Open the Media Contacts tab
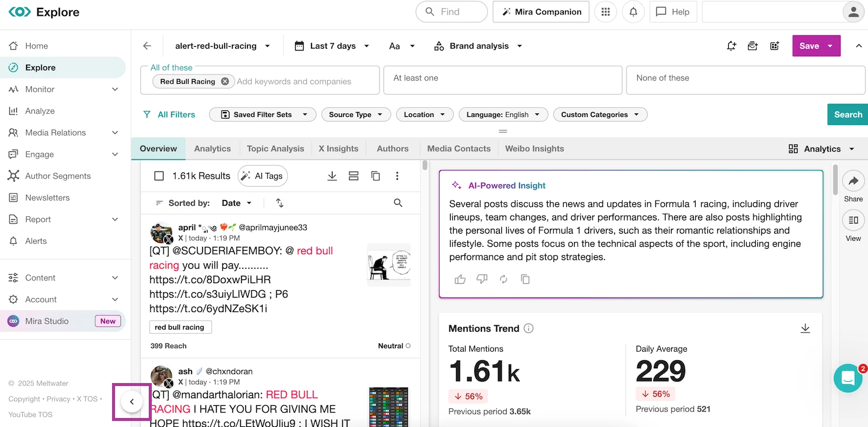This screenshot has width=868, height=427. coord(459,149)
